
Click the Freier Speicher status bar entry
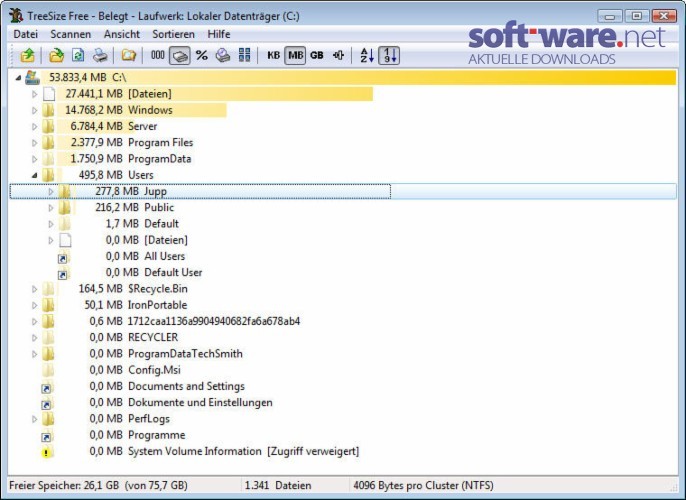(x=98, y=486)
